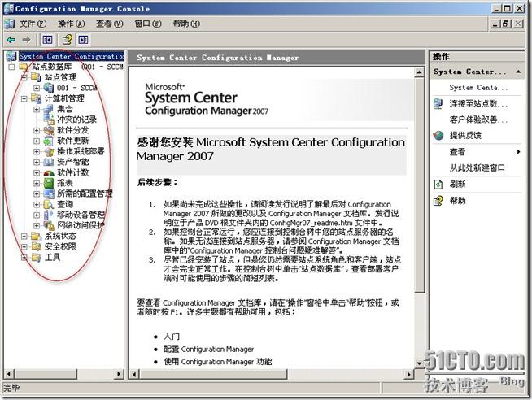Click the 系统状态 folder icon
Viewport: 532px width, 400px height.
[36, 237]
